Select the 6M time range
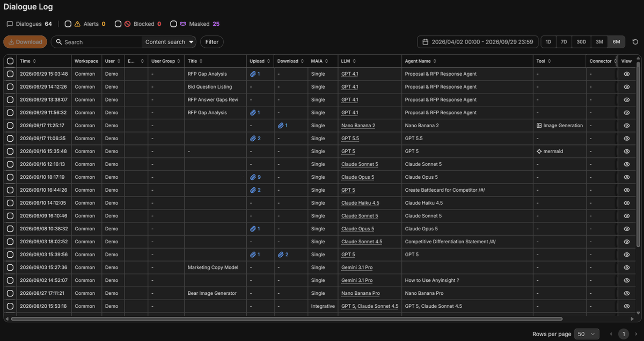Image resolution: width=644 pixels, height=341 pixels. [x=616, y=42]
